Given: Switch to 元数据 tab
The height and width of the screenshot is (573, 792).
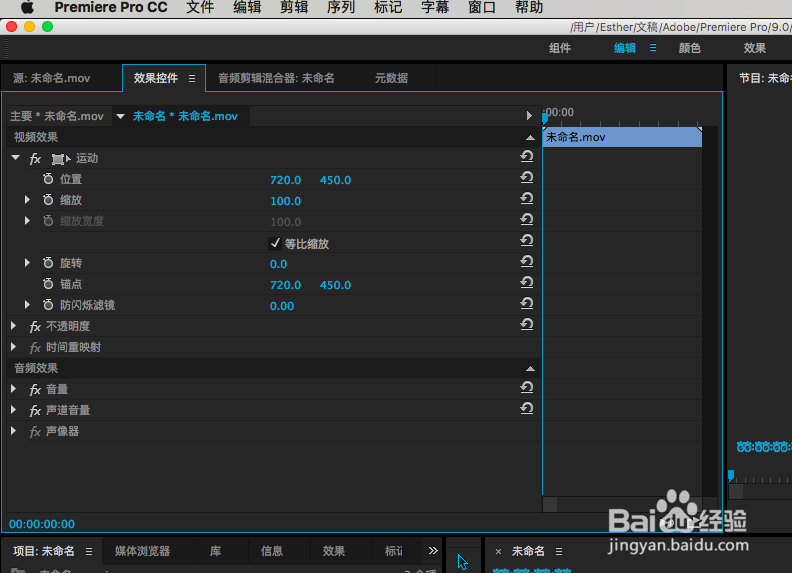Looking at the screenshot, I should pyautogui.click(x=391, y=78).
